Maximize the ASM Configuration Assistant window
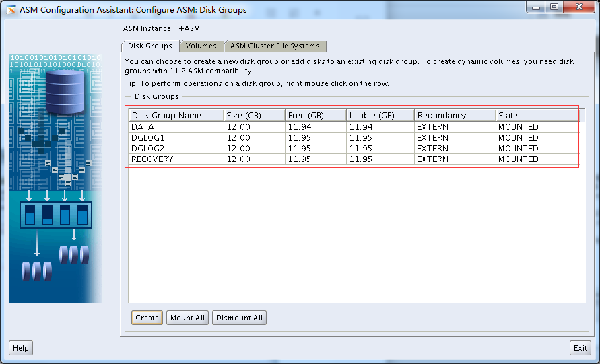The width and height of the screenshot is (600, 364). [x=554, y=7]
